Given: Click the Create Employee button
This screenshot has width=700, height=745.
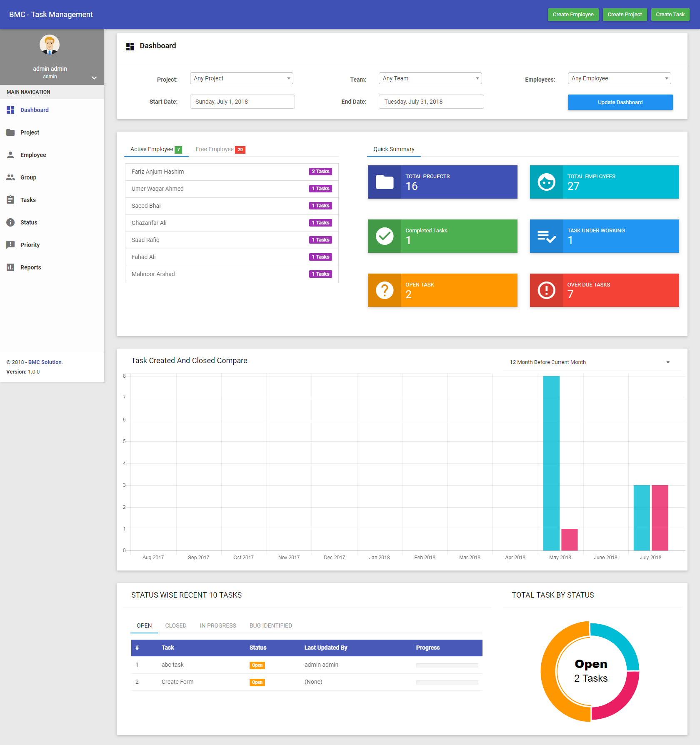Looking at the screenshot, I should 573,15.
